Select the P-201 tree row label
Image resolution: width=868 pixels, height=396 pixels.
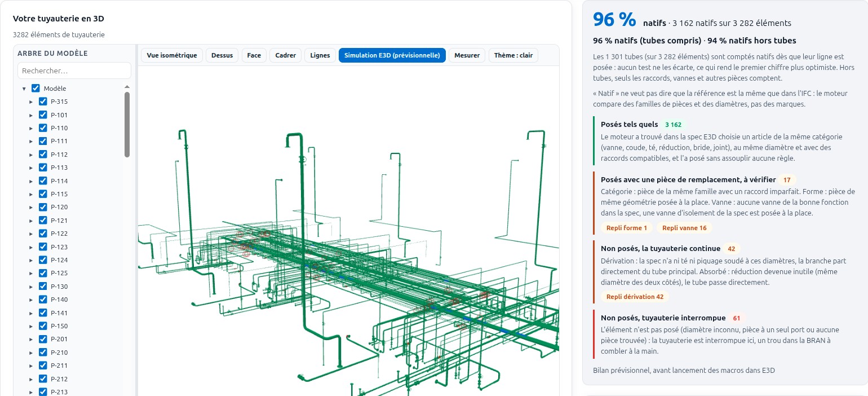click(x=59, y=339)
